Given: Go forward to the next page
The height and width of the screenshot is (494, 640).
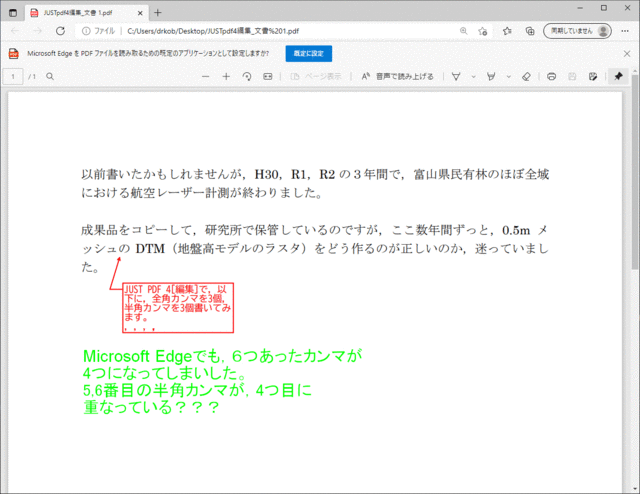Looking at the screenshot, I should point(38,31).
